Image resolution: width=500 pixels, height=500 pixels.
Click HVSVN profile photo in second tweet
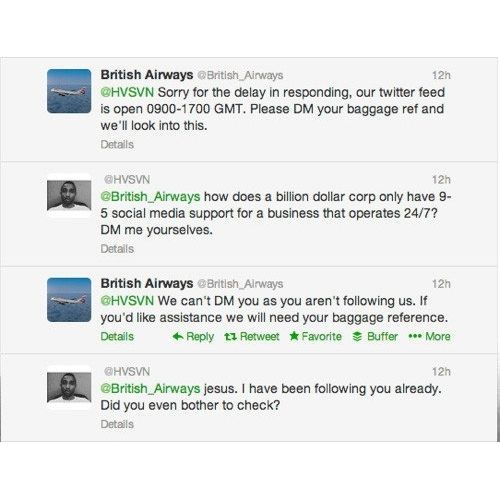tap(69, 195)
